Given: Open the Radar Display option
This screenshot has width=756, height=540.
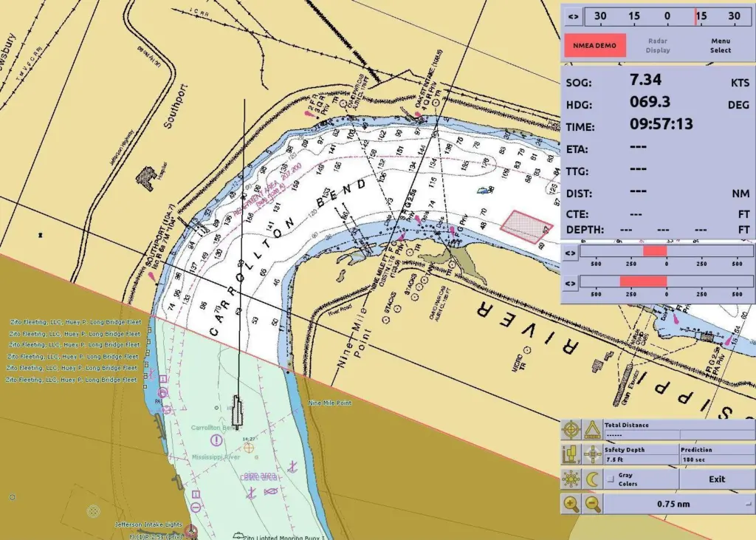Looking at the screenshot, I should (x=658, y=45).
